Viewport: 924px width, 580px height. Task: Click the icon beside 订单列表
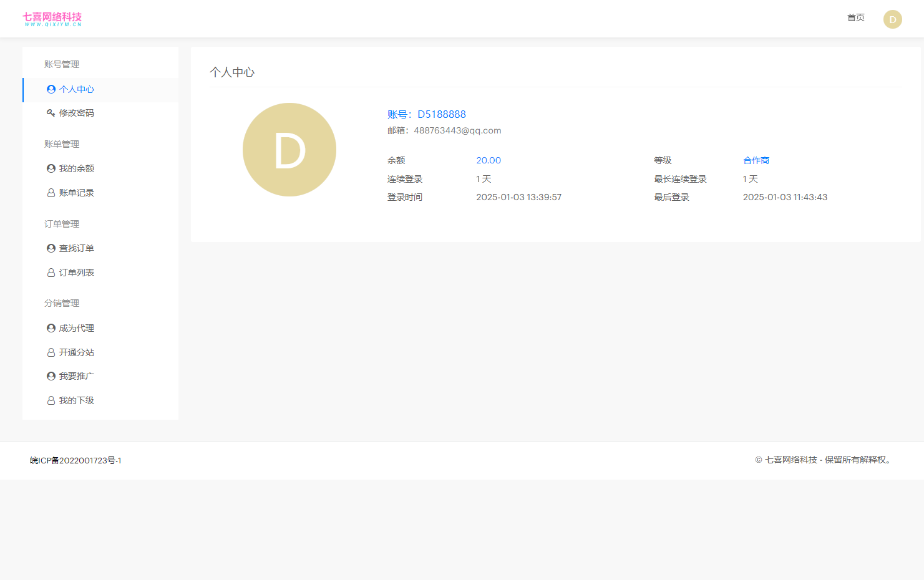click(x=51, y=273)
